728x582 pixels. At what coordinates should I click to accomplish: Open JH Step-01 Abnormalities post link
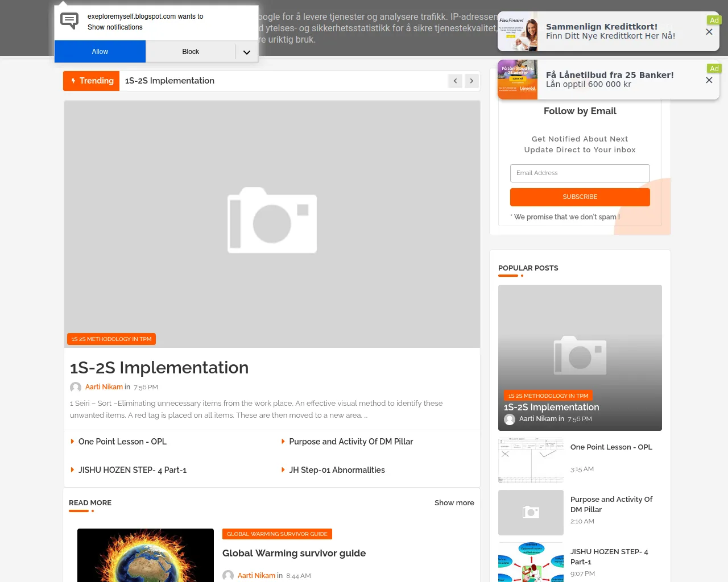(337, 470)
